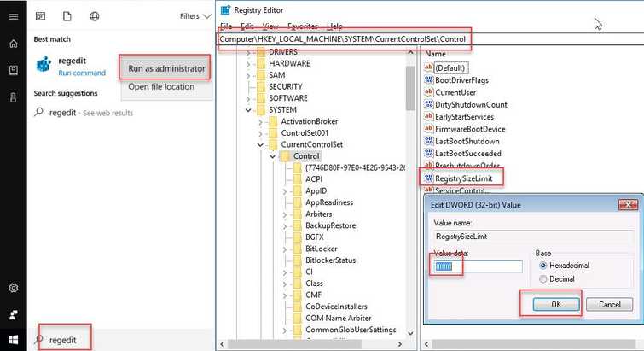This screenshot has width=644, height=351.
Task: Select the Web filter globe icon
Action: tap(94, 16)
